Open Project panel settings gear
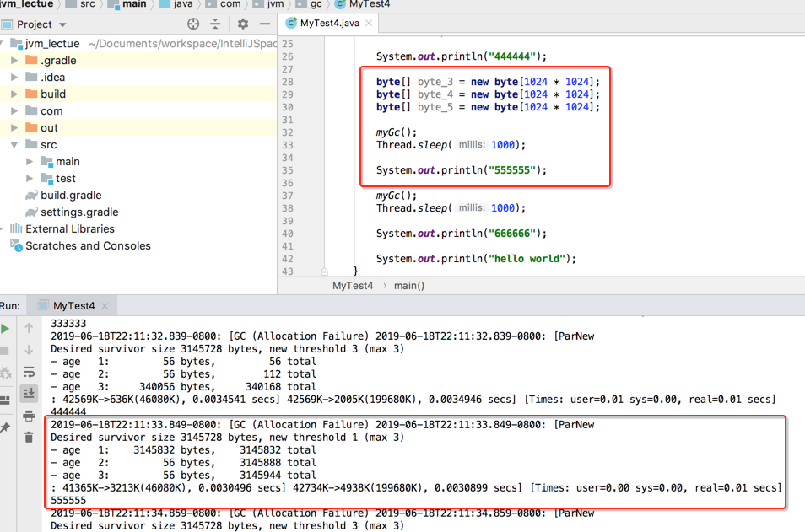This screenshot has height=532, width=805. coord(242,24)
